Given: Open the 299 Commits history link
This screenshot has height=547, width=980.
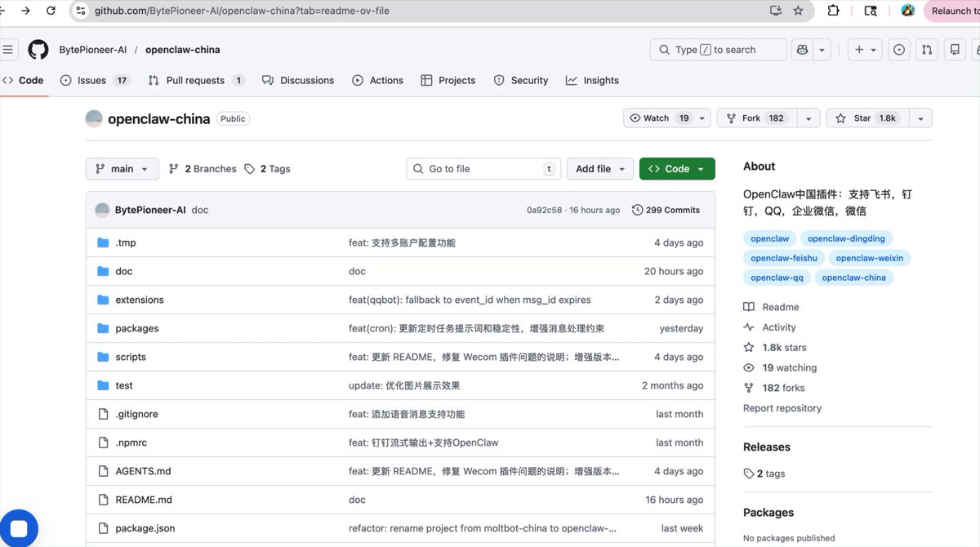Looking at the screenshot, I should [x=666, y=210].
